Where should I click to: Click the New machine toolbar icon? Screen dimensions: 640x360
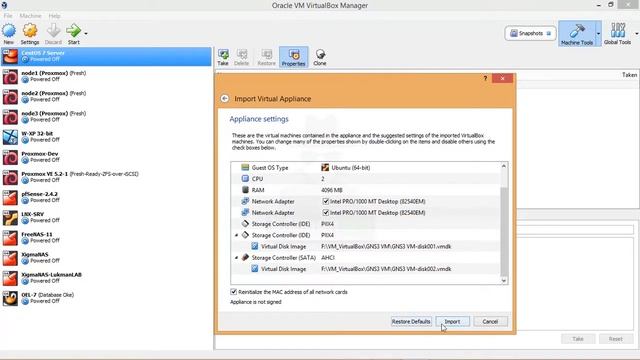tap(9, 31)
